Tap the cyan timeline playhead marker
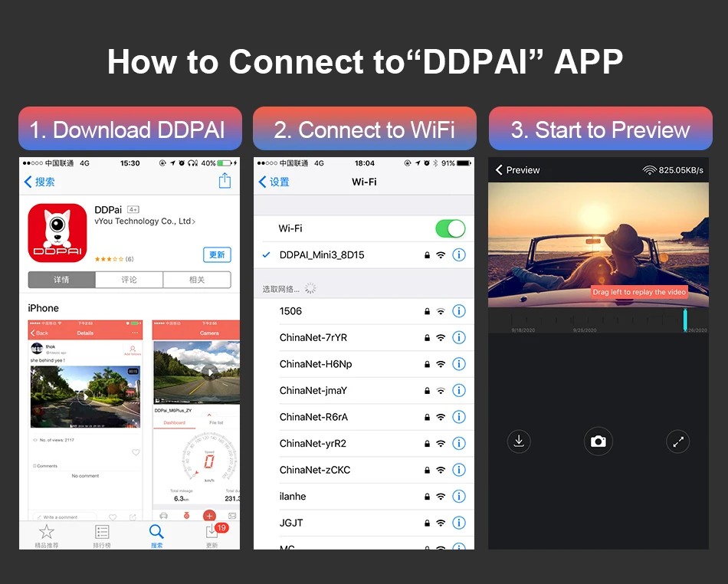728x584 pixels. coord(685,320)
